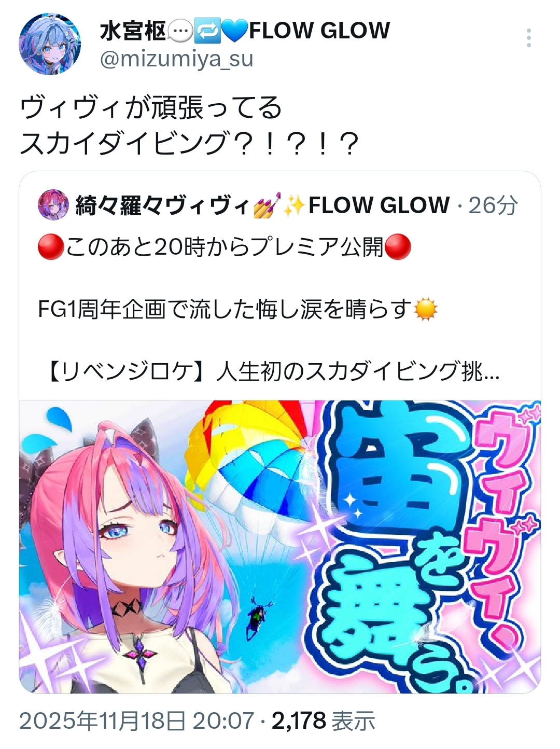The width and height of the screenshot is (560, 749).
Task: Open the 26分 timestamp of quoted post
Action: click(493, 205)
